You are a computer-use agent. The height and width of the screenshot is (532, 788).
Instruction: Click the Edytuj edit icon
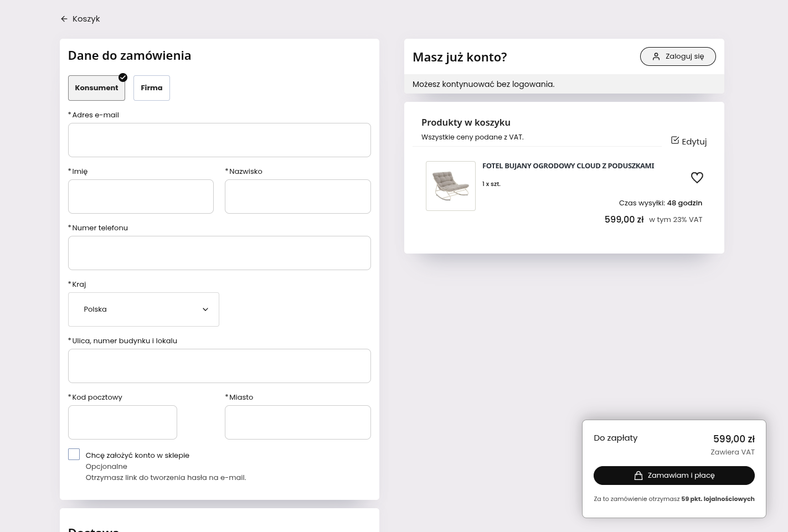pos(675,140)
